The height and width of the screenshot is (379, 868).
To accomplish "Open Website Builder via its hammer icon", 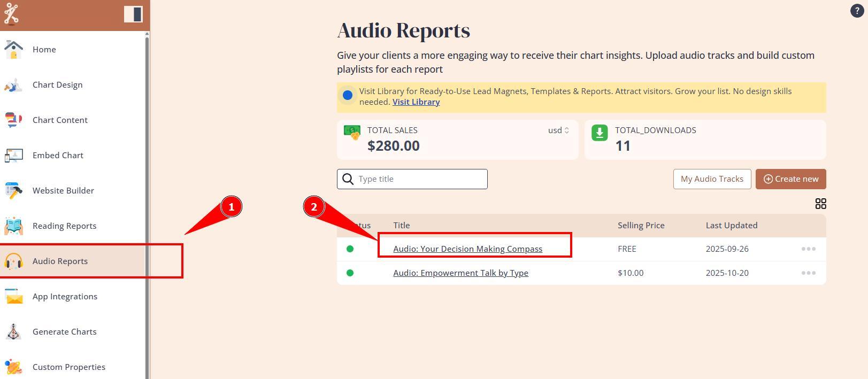I will pyautogui.click(x=13, y=191).
